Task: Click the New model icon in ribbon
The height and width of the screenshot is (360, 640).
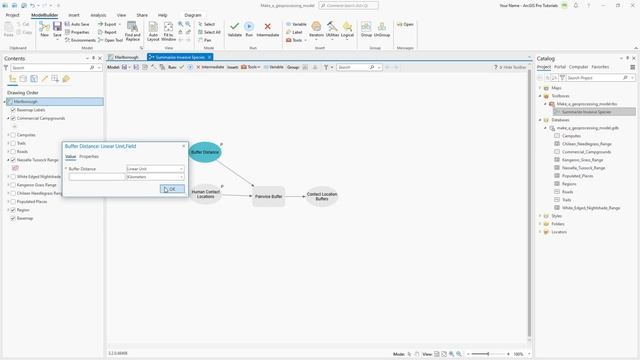Action: coord(44,29)
